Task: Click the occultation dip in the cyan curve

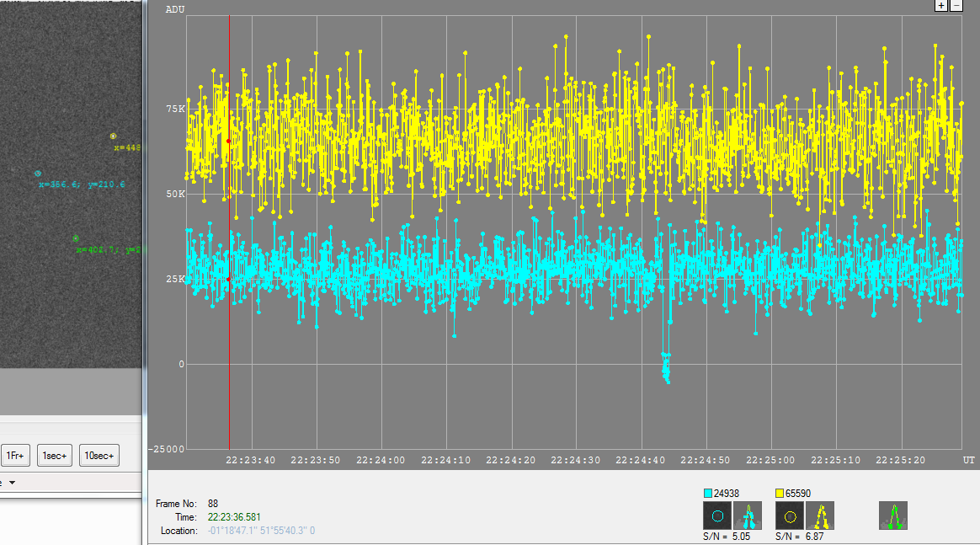Action: point(666,368)
